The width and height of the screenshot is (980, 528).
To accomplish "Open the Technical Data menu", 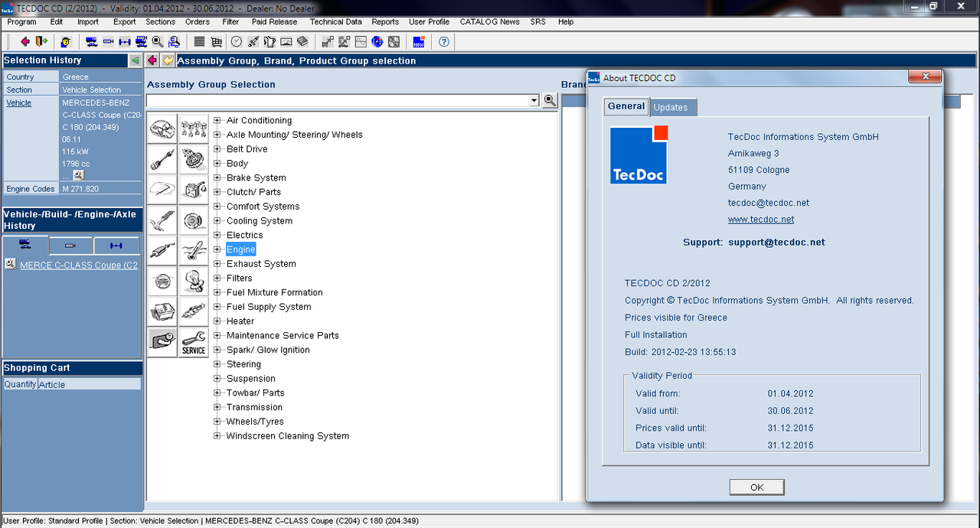I will tap(336, 21).
